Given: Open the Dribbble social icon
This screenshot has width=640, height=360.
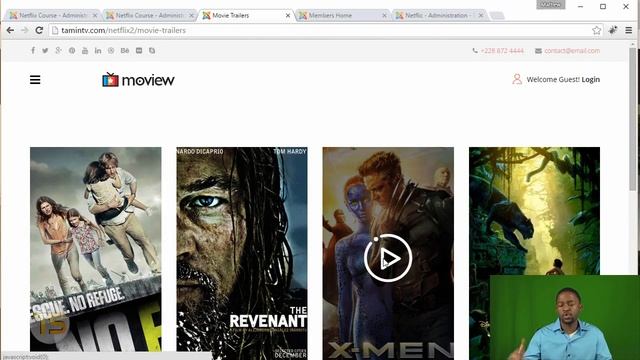Looking at the screenshot, I should 111,51.
